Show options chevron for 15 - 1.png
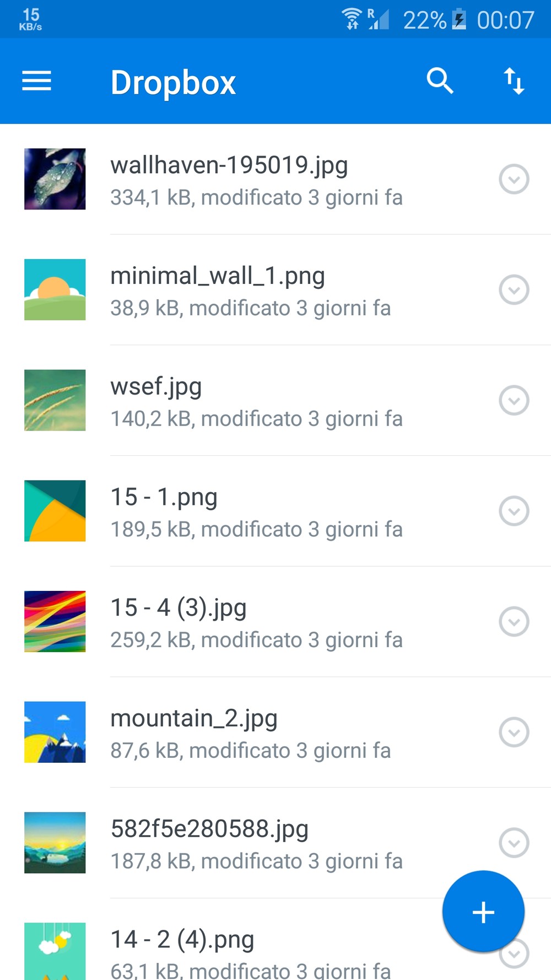The width and height of the screenshot is (551, 980). [x=514, y=511]
